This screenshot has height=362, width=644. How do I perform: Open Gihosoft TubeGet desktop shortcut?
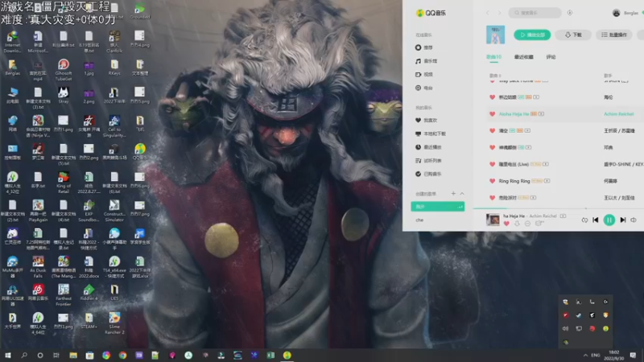click(64, 70)
